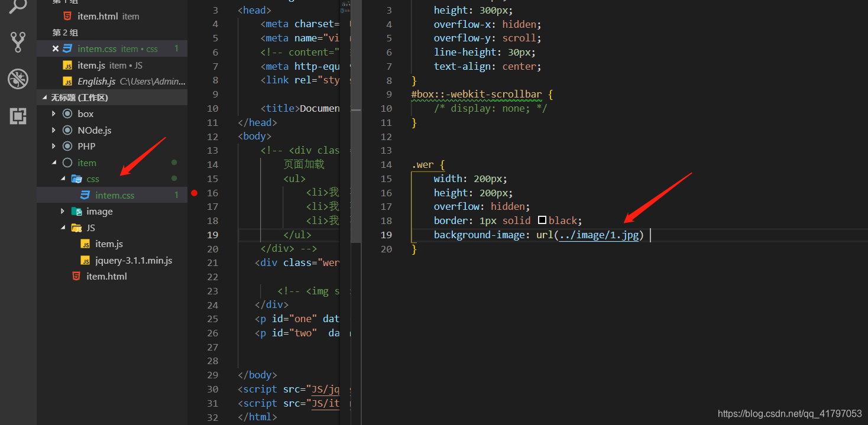Click the HTML editor minimap strip
Viewport: 868px width, 425px height.
tap(345, 213)
